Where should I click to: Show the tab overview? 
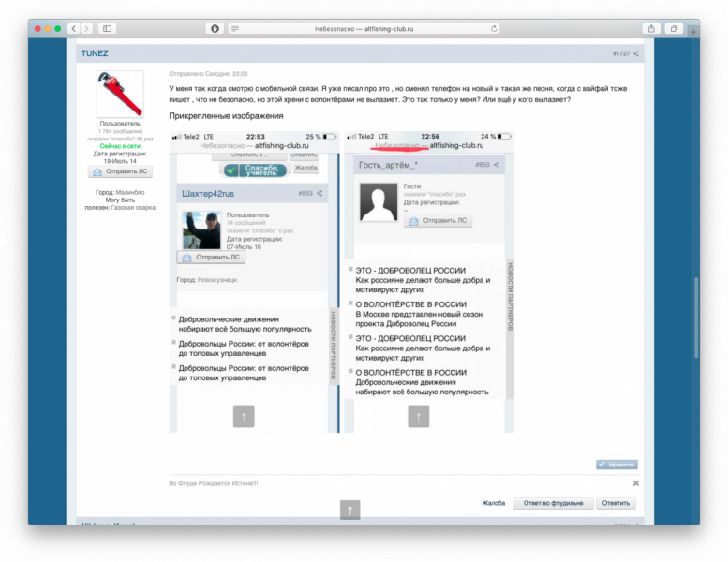click(674, 29)
